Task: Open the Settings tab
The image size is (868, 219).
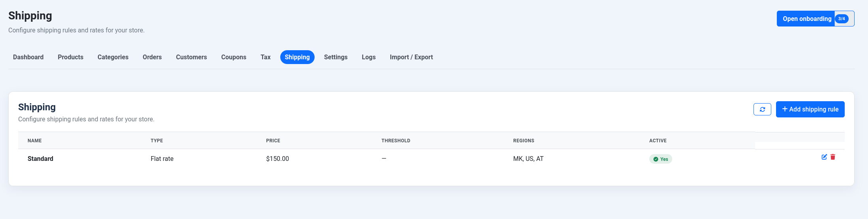Action: [x=336, y=57]
